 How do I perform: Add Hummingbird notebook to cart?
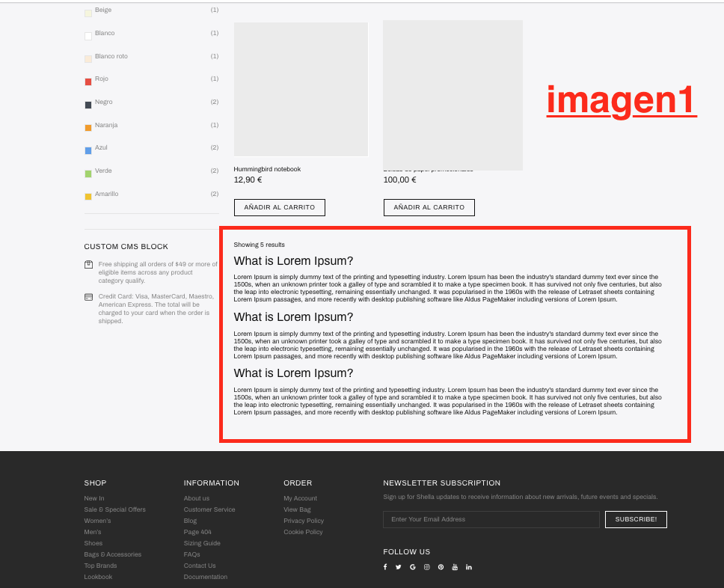(x=279, y=207)
